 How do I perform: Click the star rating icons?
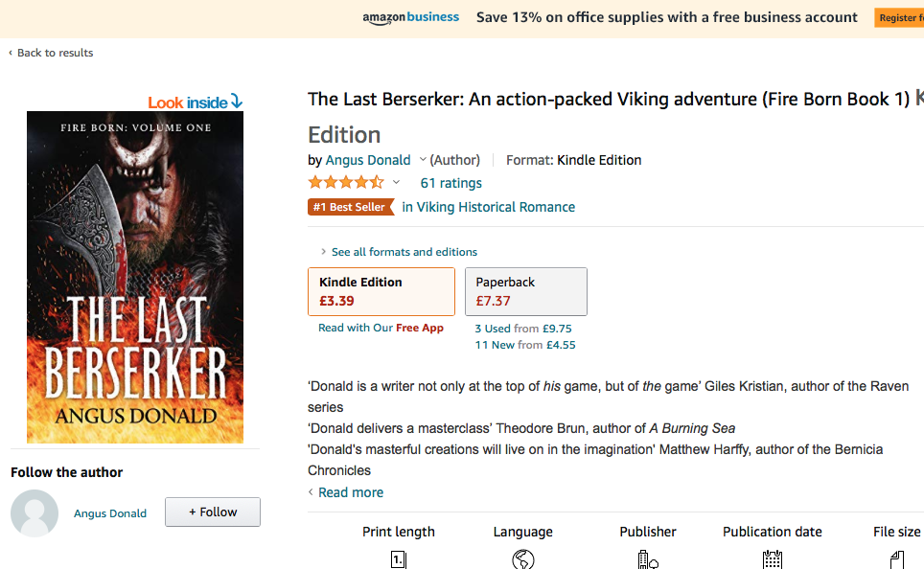click(345, 183)
